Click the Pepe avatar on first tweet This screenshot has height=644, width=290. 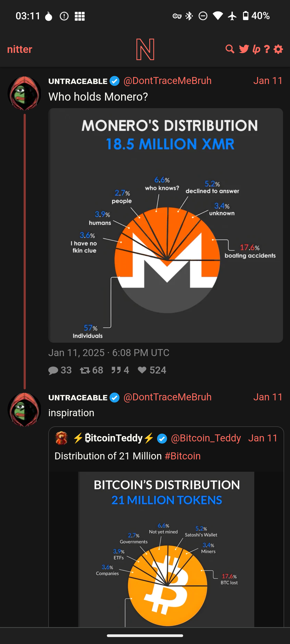tap(24, 93)
